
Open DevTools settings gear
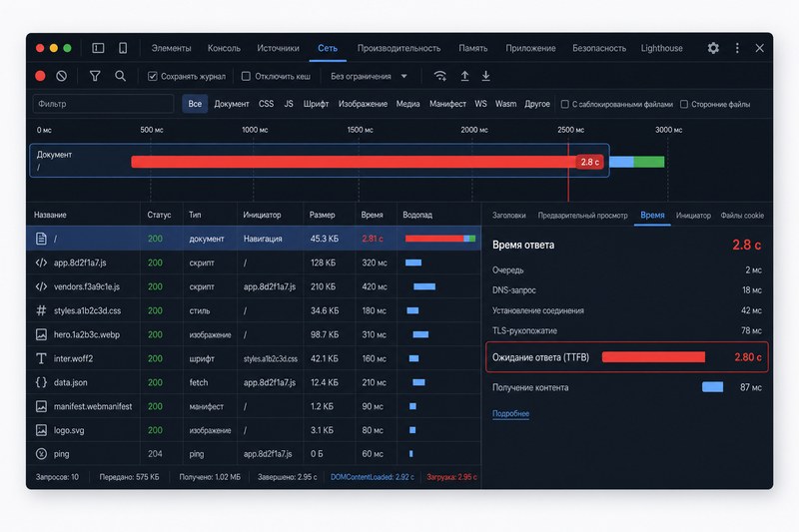(713, 48)
